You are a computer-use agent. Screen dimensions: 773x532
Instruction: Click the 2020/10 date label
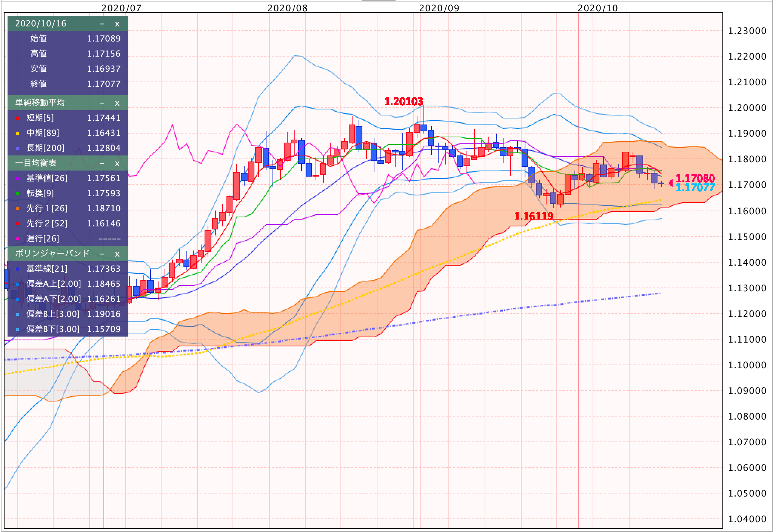(x=598, y=8)
